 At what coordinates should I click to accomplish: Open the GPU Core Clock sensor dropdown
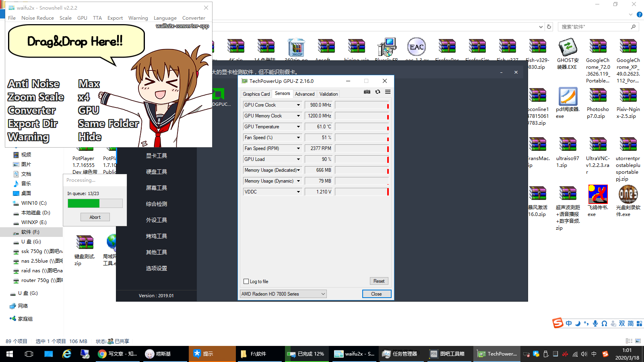(x=298, y=105)
